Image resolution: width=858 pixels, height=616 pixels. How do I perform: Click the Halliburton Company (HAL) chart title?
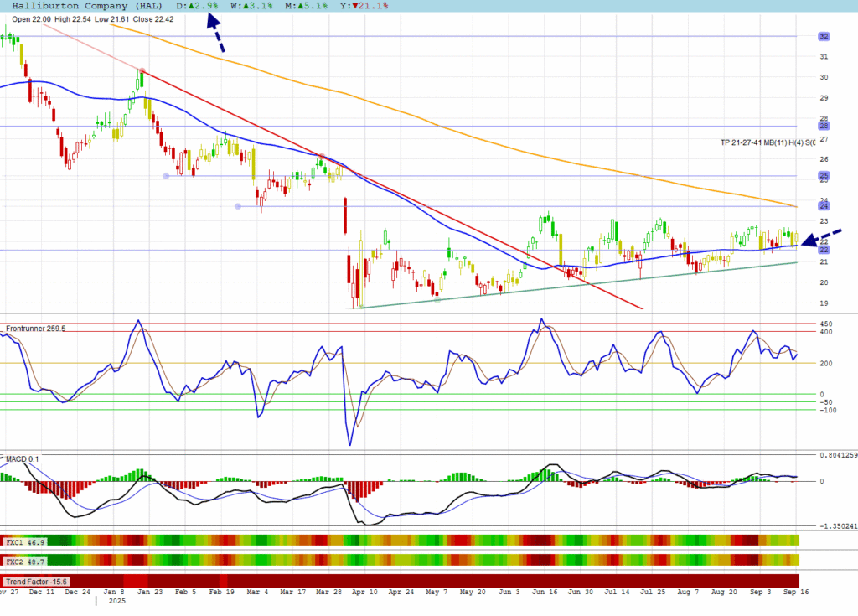point(87,6)
